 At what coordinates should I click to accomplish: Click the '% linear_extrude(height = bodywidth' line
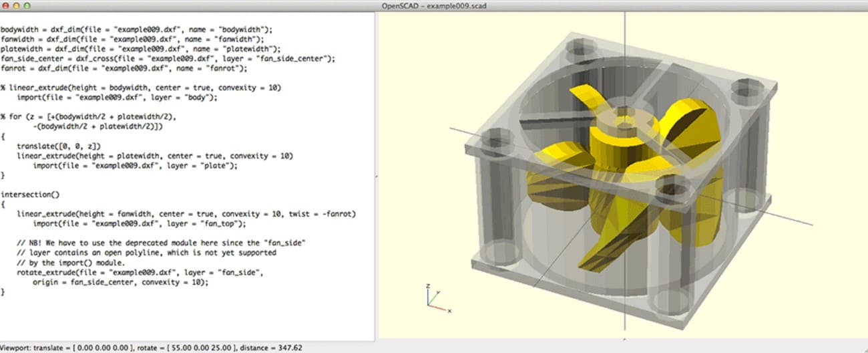coord(141,88)
